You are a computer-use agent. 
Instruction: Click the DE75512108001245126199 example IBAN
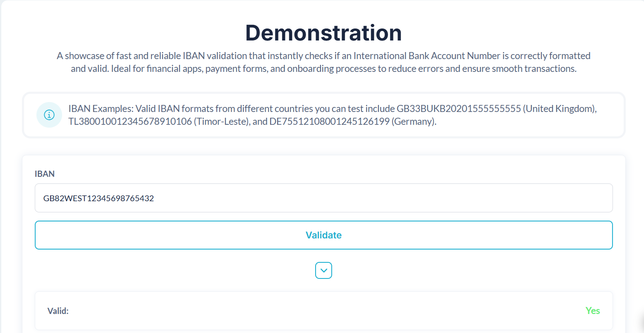(329, 122)
